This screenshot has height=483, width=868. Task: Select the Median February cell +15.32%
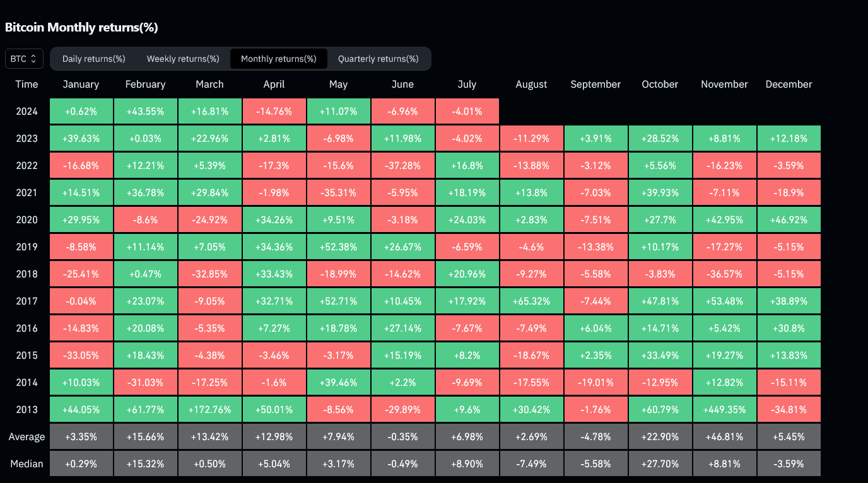coord(146,463)
